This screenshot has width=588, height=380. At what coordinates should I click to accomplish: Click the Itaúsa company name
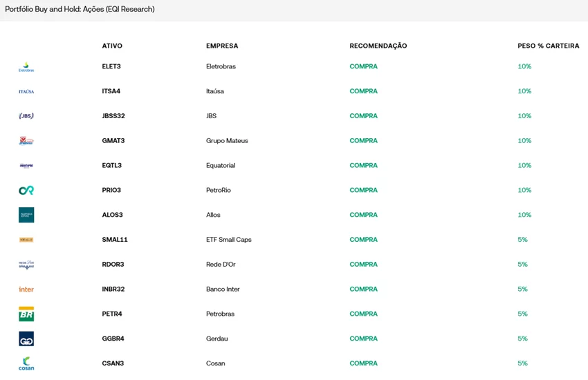215,91
